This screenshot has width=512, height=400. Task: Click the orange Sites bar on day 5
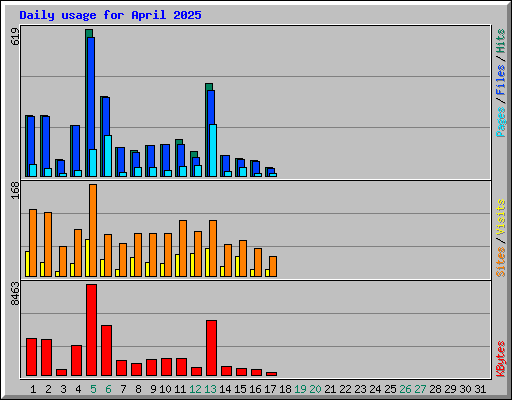(x=93, y=230)
